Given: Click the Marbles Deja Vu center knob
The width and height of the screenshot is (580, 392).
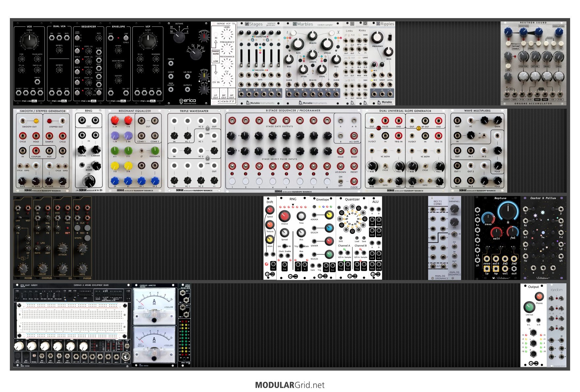Looking at the screenshot, I should click(312, 35).
